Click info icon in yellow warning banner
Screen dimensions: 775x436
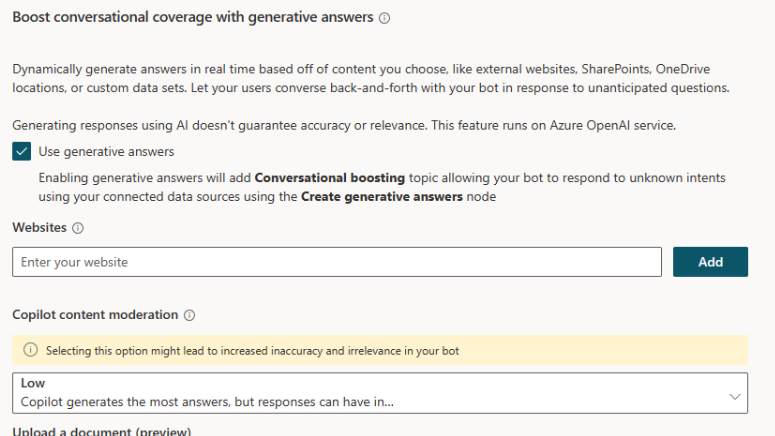coord(30,351)
